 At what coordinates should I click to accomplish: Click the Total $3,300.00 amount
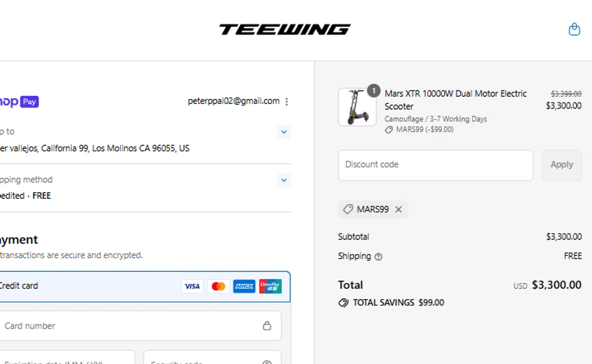point(556,285)
